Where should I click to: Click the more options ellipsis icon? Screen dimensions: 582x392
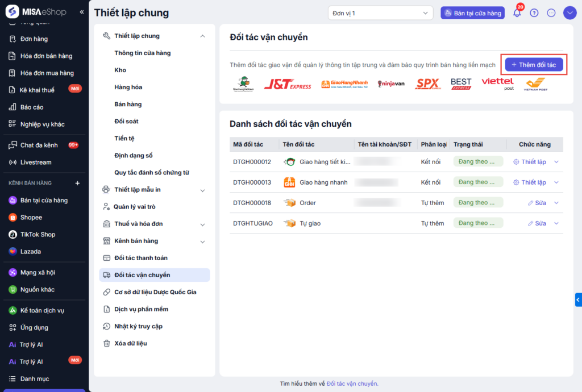pos(551,13)
